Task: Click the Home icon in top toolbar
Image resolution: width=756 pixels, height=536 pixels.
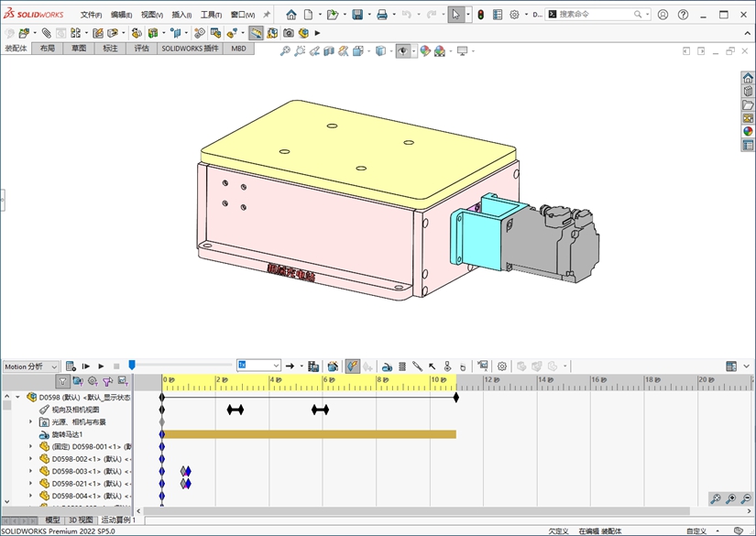Action: click(291, 15)
